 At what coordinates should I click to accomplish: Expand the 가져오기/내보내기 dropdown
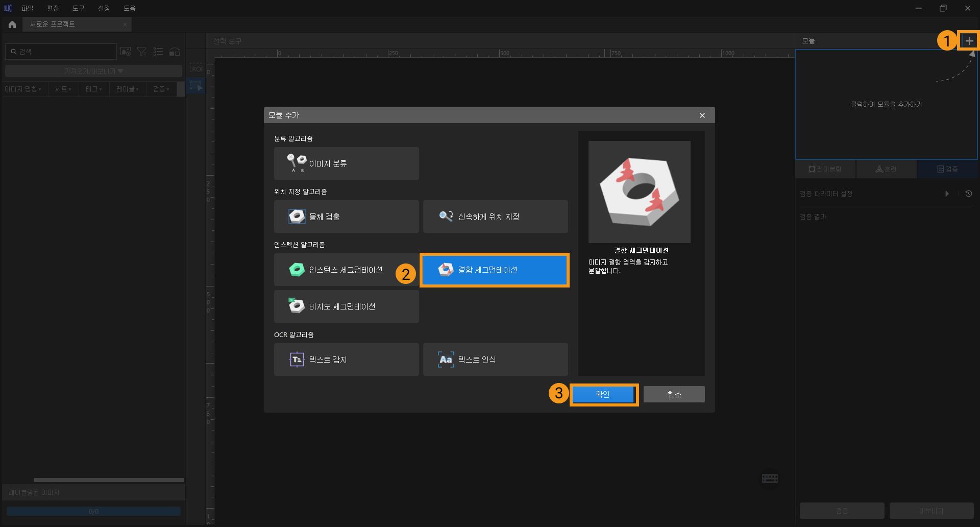tap(93, 71)
